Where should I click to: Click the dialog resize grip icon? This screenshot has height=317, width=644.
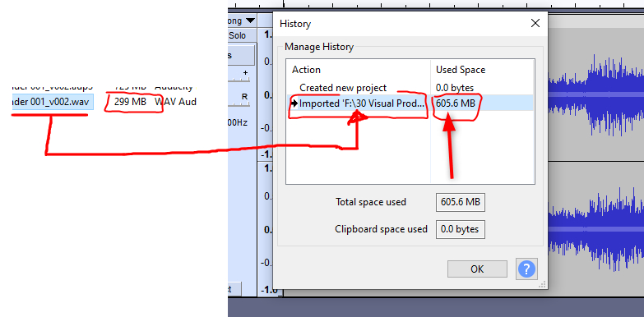tap(542, 284)
